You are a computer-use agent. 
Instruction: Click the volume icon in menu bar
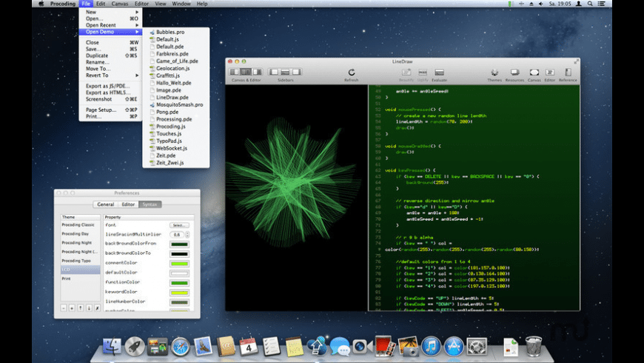(x=541, y=4)
